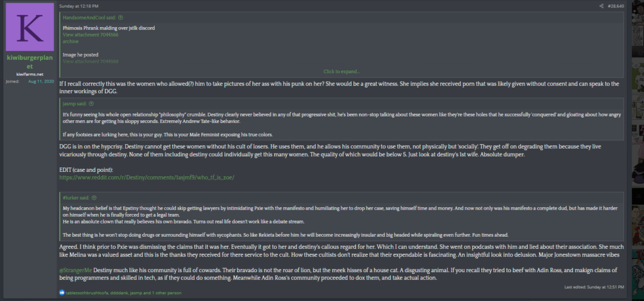Open the archive link in the quote
Image resolution: width=644 pixels, height=301 pixels.
pos(70,42)
